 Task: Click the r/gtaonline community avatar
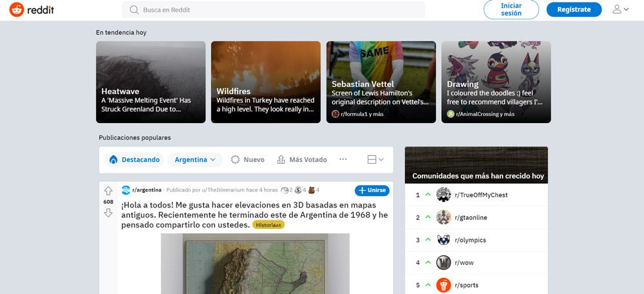pos(443,217)
